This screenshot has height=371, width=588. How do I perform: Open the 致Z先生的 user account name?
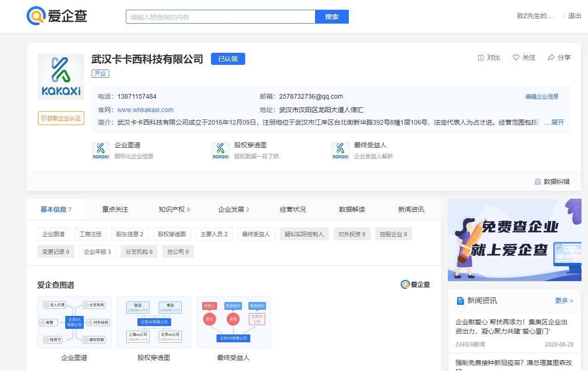[x=535, y=16]
